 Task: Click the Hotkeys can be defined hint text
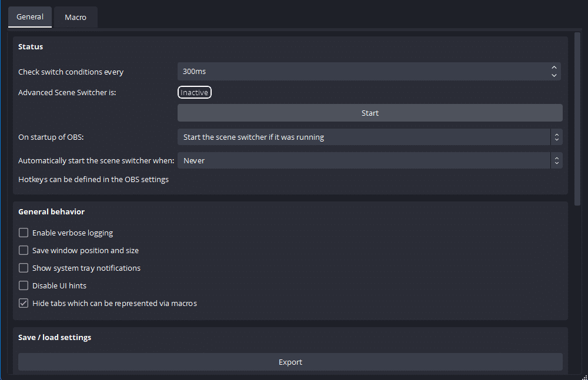(x=93, y=180)
